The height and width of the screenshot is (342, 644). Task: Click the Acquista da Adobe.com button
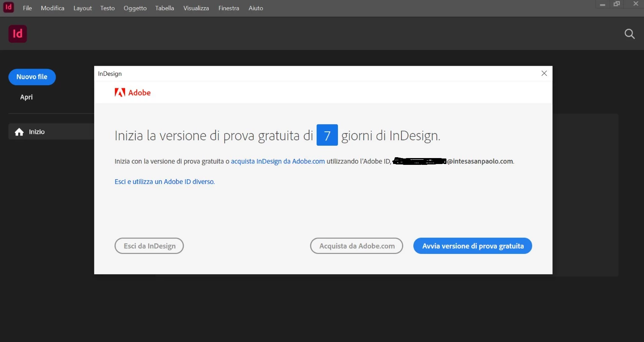357,246
